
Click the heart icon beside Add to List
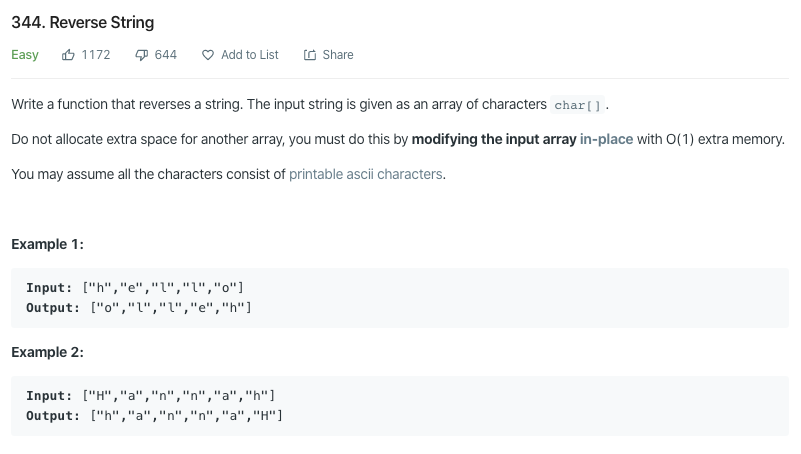pos(208,55)
